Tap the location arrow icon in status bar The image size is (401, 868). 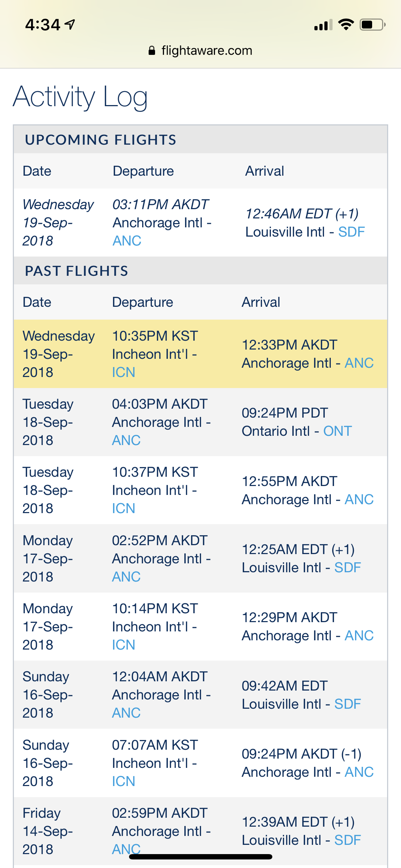pyautogui.click(x=70, y=24)
